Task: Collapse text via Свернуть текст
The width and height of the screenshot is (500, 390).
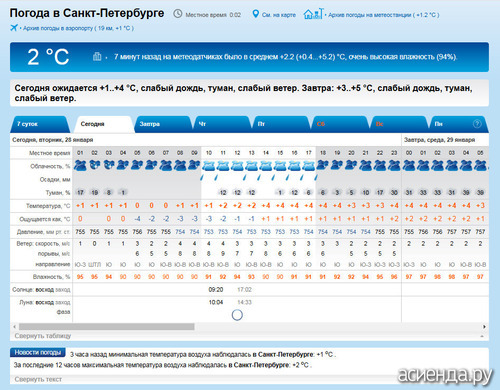Action: pyautogui.click(x=38, y=379)
